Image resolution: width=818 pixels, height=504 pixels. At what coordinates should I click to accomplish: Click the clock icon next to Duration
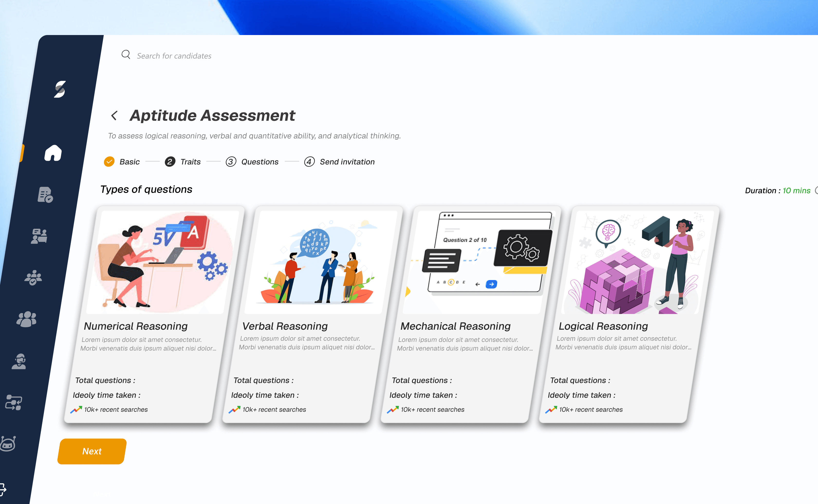point(816,191)
